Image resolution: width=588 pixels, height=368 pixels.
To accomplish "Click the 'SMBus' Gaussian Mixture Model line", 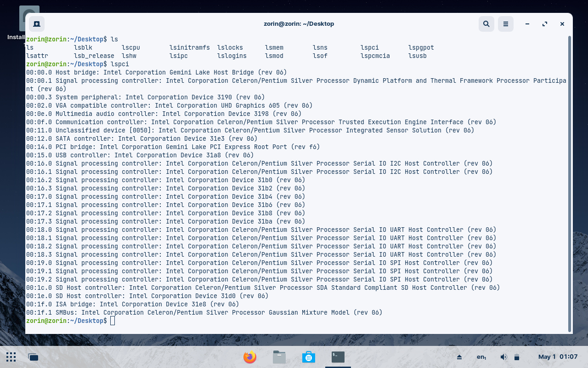I will coord(204,312).
